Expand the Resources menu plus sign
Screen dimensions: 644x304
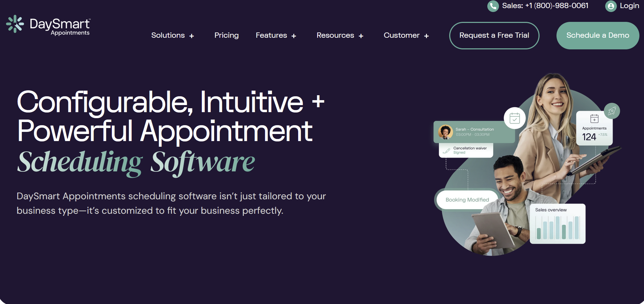coord(361,36)
